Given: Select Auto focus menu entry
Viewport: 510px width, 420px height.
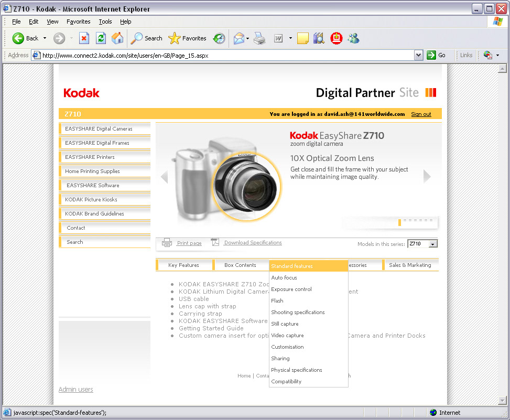Looking at the screenshot, I should tap(308, 277).
